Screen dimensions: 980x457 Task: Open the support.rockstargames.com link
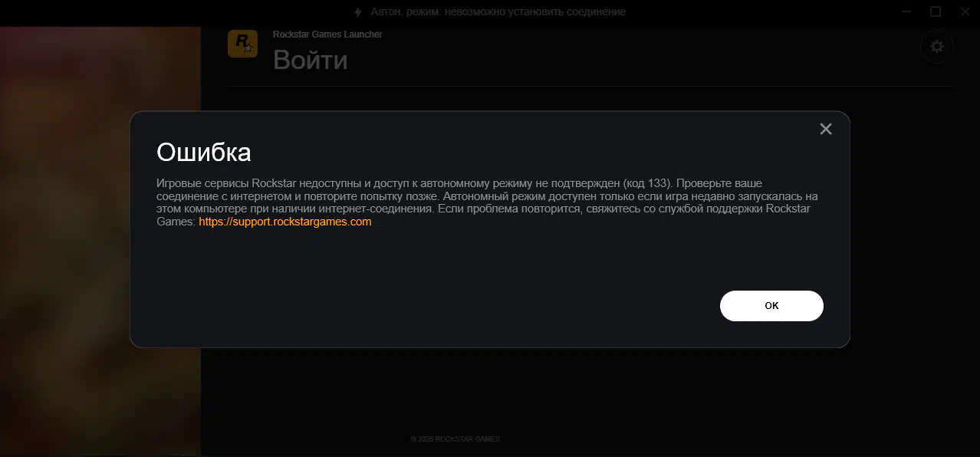[x=285, y=222]
